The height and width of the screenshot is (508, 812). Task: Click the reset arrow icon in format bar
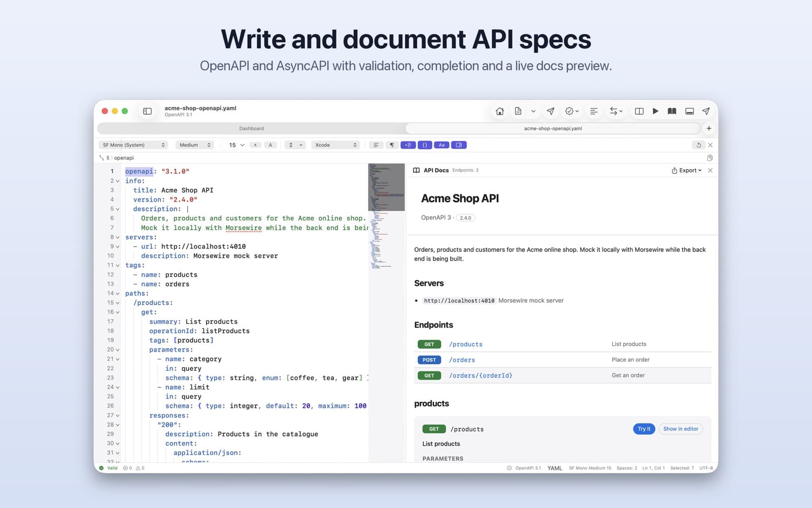[698, 145]
